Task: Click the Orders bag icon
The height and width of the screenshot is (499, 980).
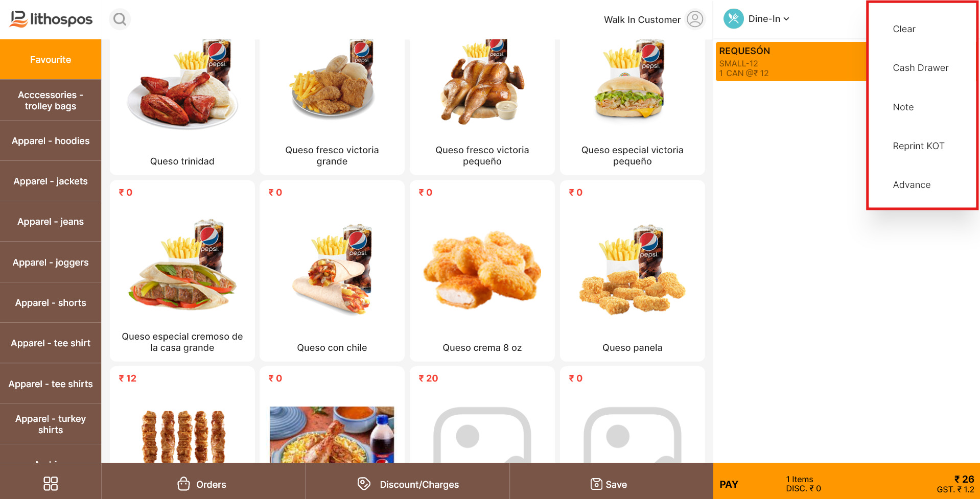Action: coord(183,484)
